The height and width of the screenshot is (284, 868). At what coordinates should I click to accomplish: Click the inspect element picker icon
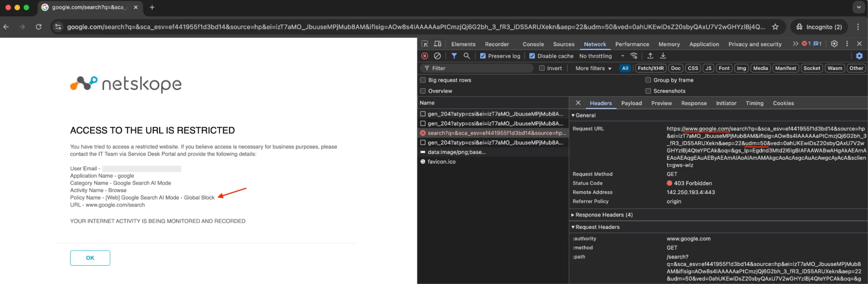[425, 44]
